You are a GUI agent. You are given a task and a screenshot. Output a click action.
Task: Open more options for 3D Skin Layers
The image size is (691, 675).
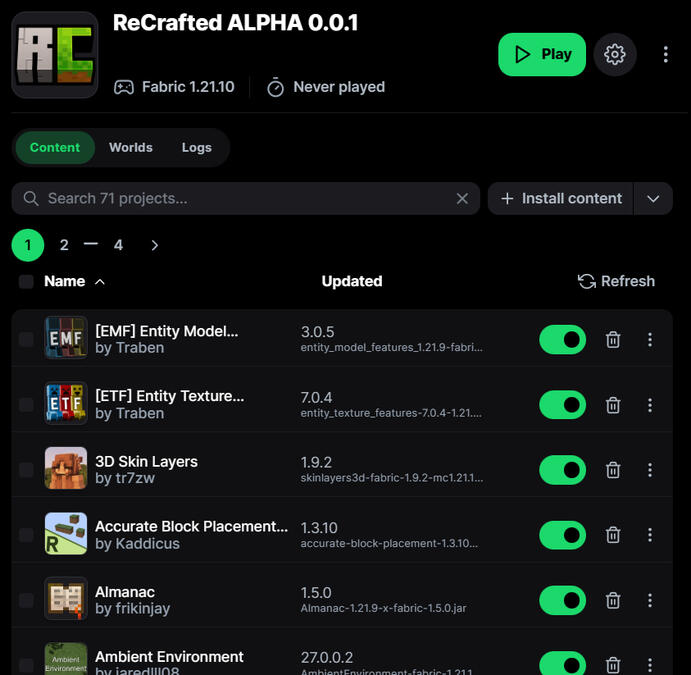click(650, 470)
